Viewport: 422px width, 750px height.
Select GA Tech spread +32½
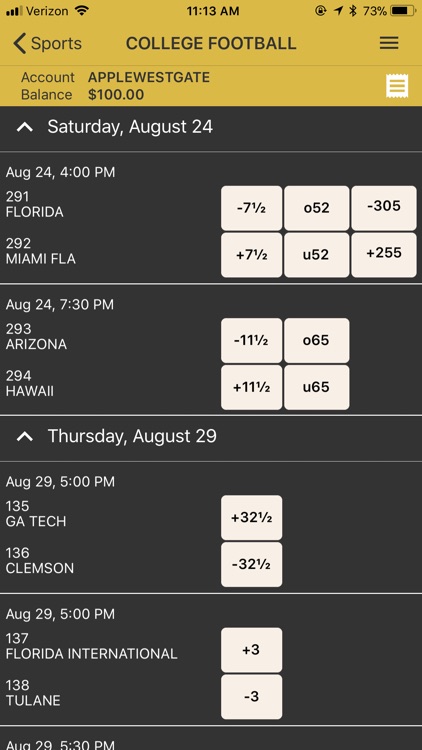click(252, 518)
